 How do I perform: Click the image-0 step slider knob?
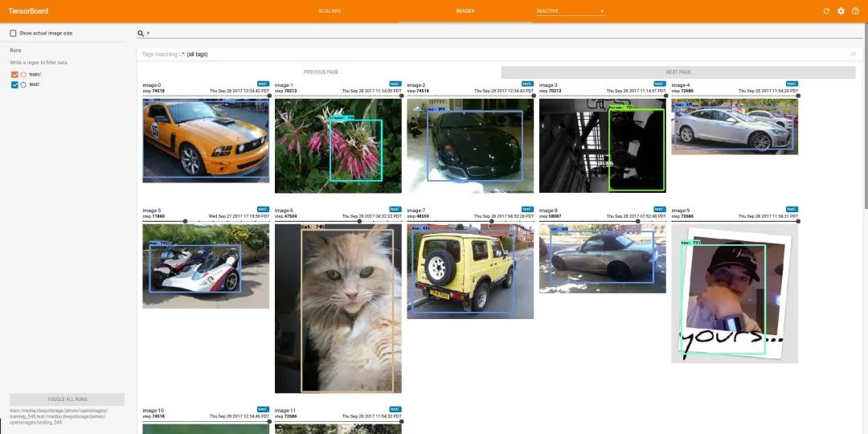[269, 96]
